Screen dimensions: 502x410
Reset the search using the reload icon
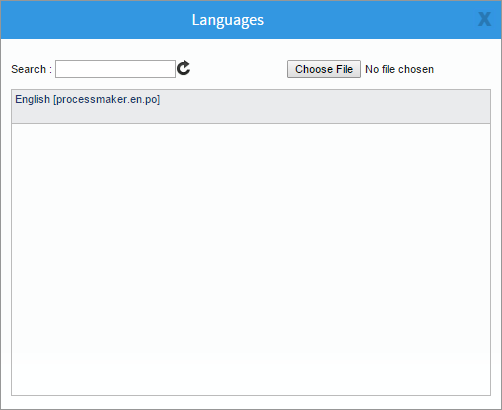[183, 68]
